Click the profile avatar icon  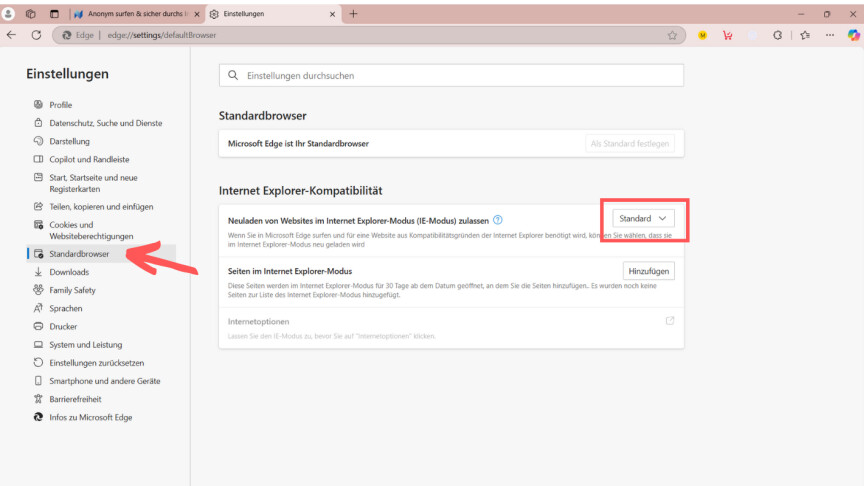coord(9,14)
